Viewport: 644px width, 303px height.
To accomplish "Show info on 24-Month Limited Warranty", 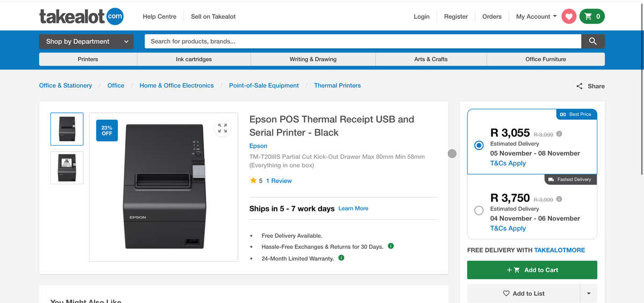I will 341,258.
